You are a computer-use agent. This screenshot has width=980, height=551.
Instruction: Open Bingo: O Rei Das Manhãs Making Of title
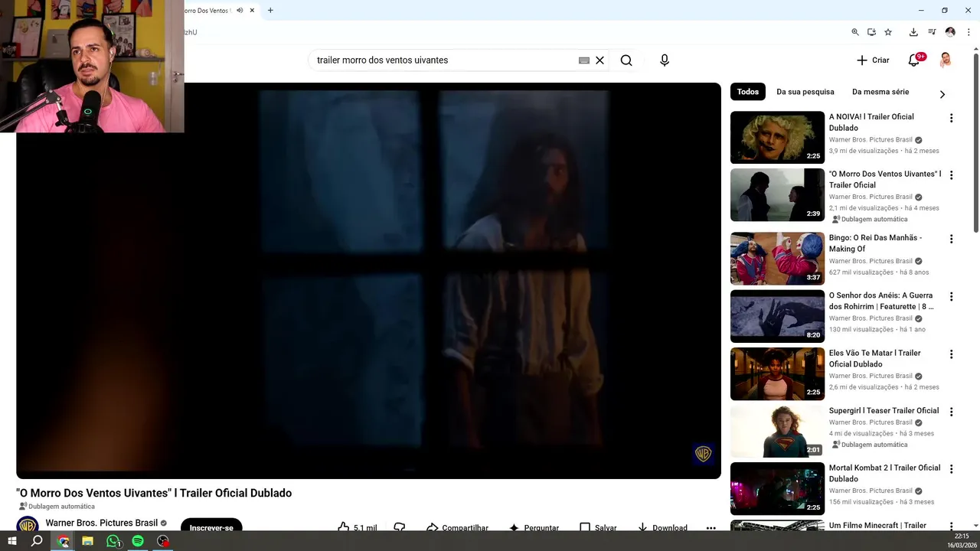click(875, 243)
